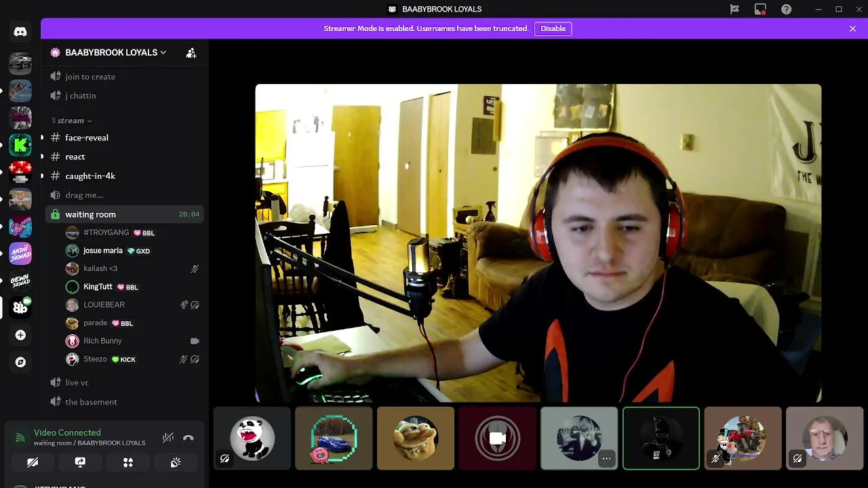This screenshot has width=868, height=488.
Task: Select the elderly man avatar participant tile
Action: tap(825, 439)
